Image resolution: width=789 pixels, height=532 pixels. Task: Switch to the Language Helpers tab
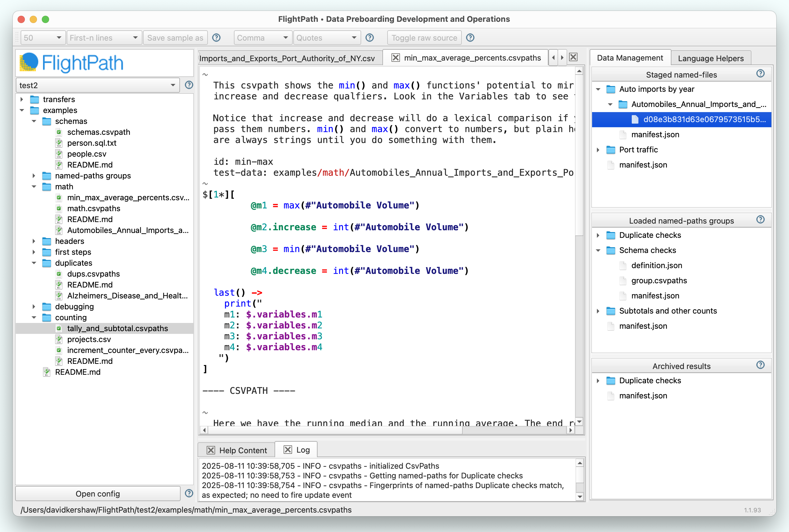pos(711,58)
